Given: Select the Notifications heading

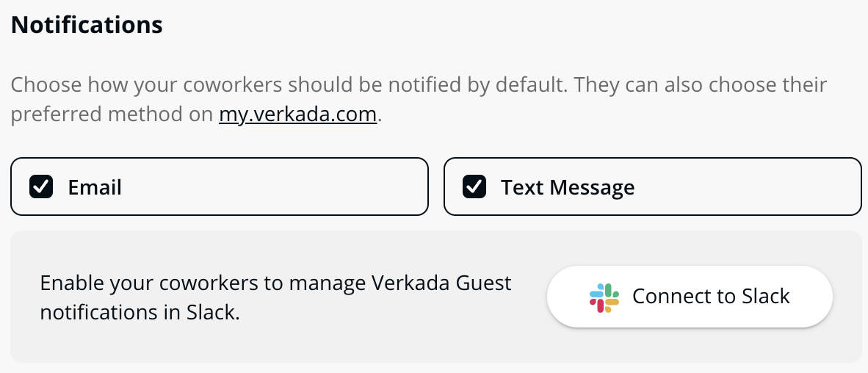Looking at the screenshot, I should pos(87,25).
